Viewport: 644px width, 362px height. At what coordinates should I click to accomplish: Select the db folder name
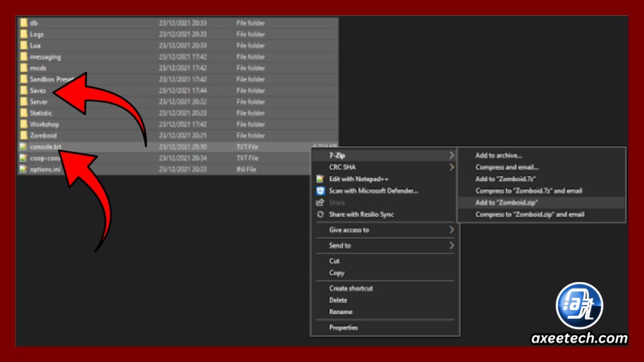(34, 23)
